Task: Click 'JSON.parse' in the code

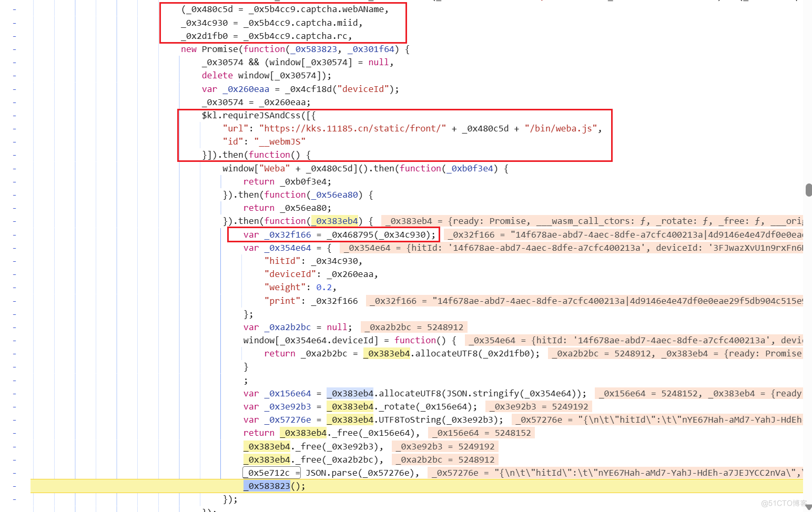Action: 331,473
